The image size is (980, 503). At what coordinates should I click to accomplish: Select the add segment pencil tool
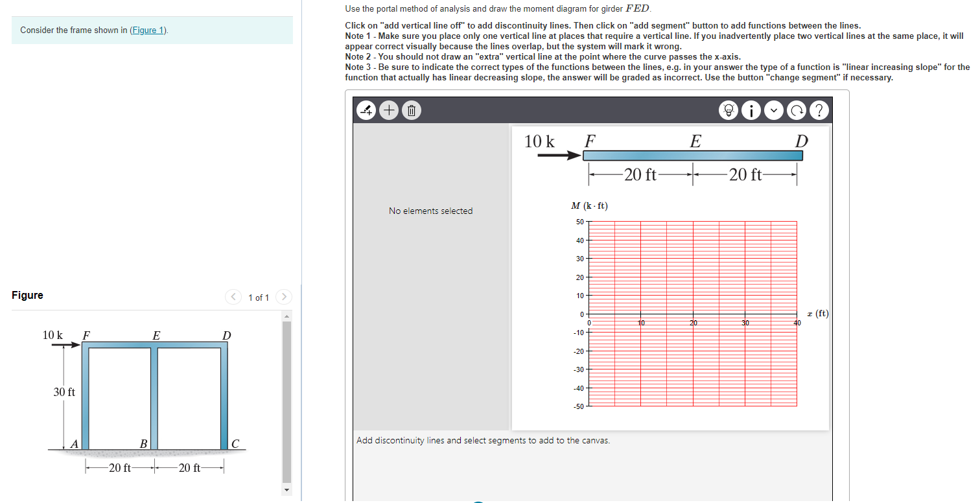point(366,110)
